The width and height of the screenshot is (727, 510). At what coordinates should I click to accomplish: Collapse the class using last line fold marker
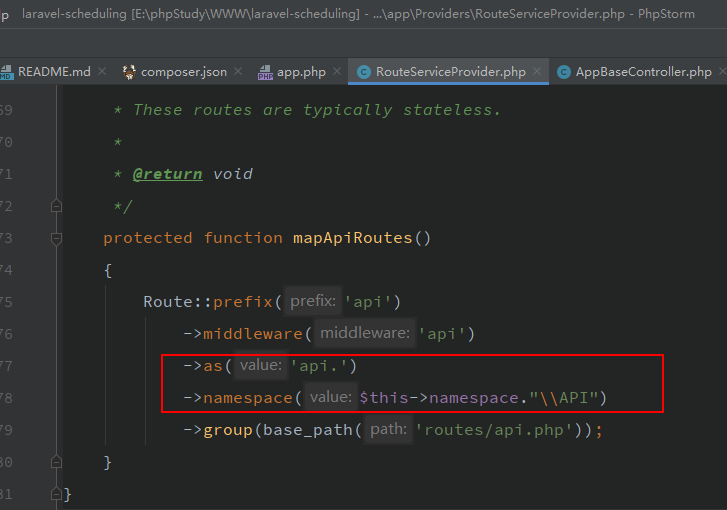pyautogui.click(x=57, y=494)
